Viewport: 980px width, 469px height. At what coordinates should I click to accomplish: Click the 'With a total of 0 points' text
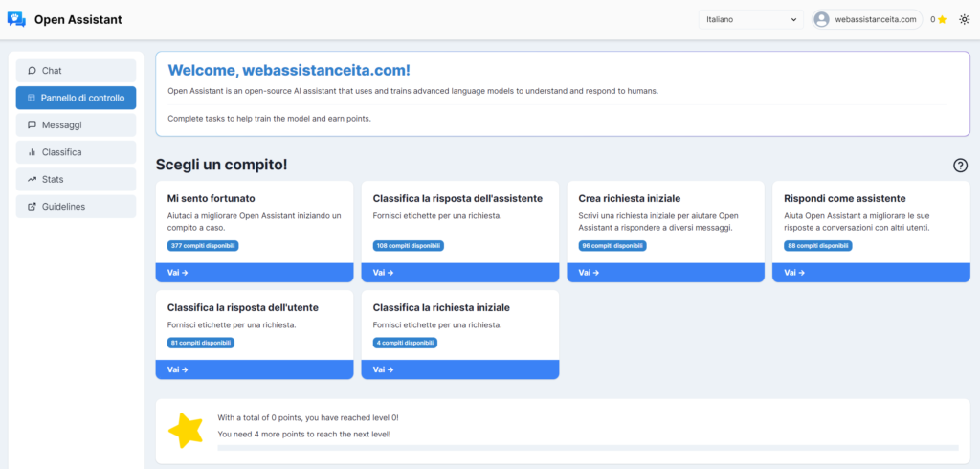pyautogui.click(x=308, y=417)
